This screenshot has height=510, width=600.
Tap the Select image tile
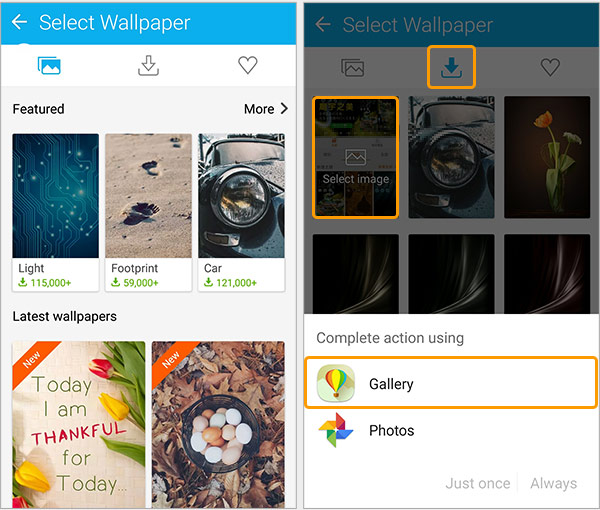coord(355,157)
